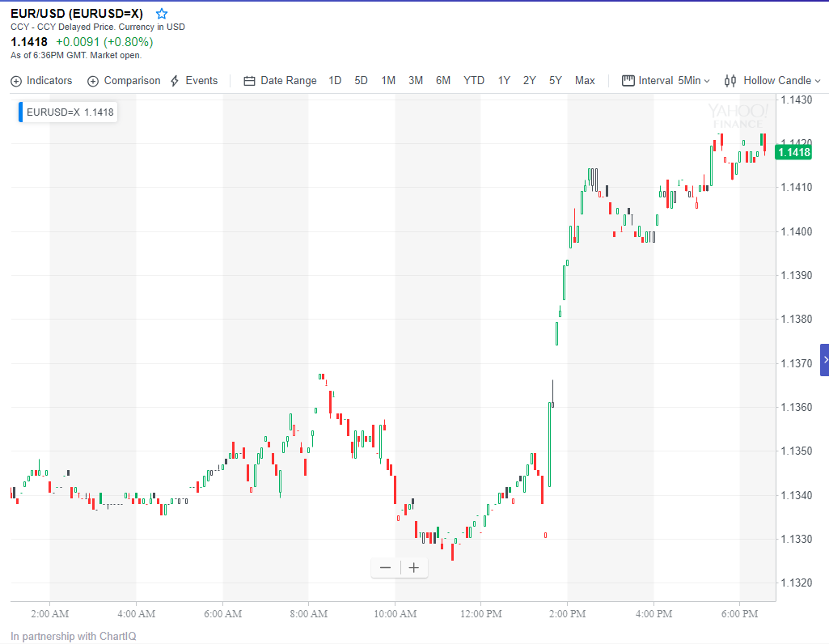Click the EURUSD=X series legend label
This screenshot has height=644, width=829.
tap(70, 112)
